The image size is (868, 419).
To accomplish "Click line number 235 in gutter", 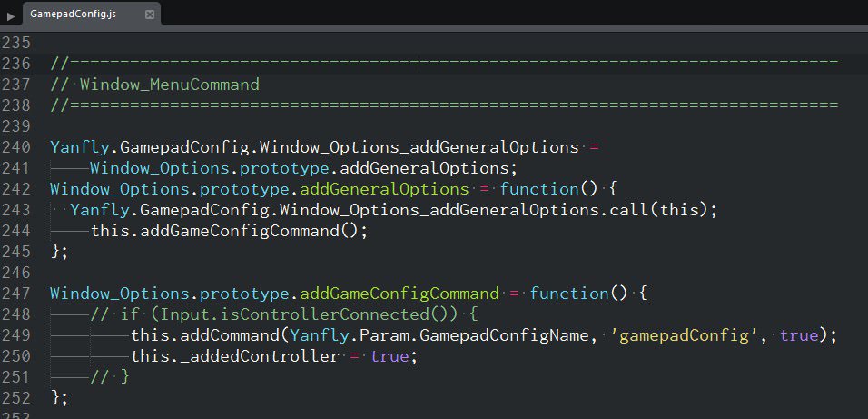I will click(x=15, y=43).
